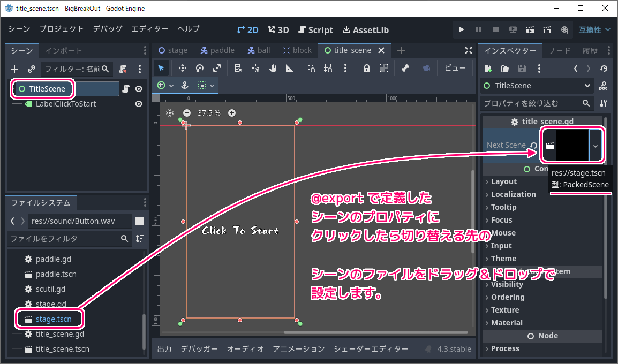Group the selected node's children
Viewport: 618px width, 364px height.
tap(384, 68)
